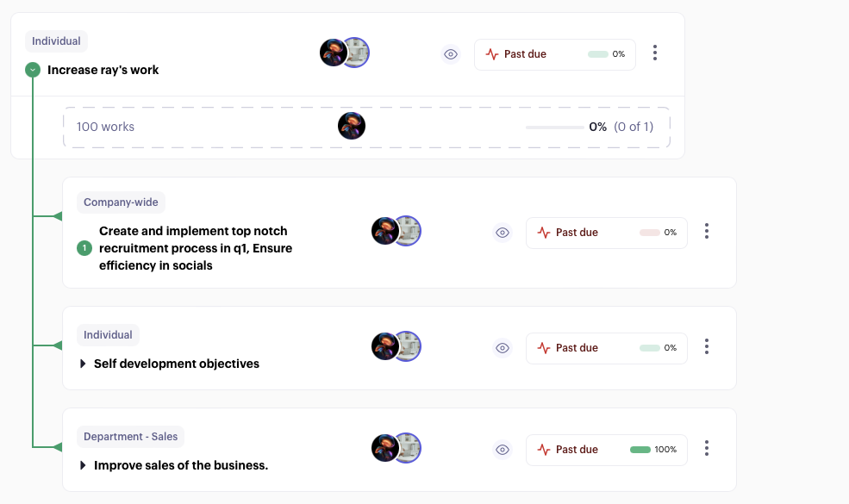The width and height of the screenshot is (849, 504).
Task: Click owner avatars on Improve sales objective
Action: (396, 448)
